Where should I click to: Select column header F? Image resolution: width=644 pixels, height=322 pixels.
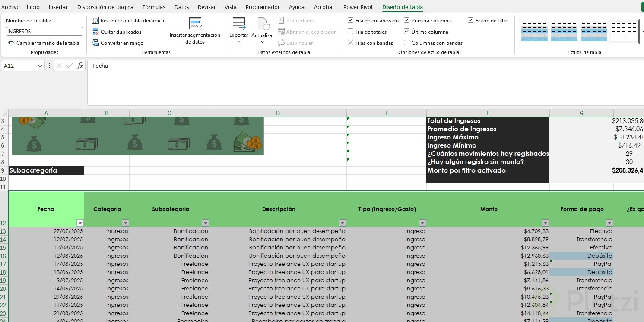(x=488, y=113)
